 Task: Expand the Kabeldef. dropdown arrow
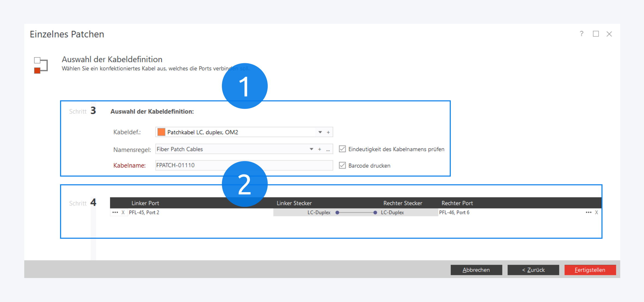pyautogui.click(x=320, y=132)
